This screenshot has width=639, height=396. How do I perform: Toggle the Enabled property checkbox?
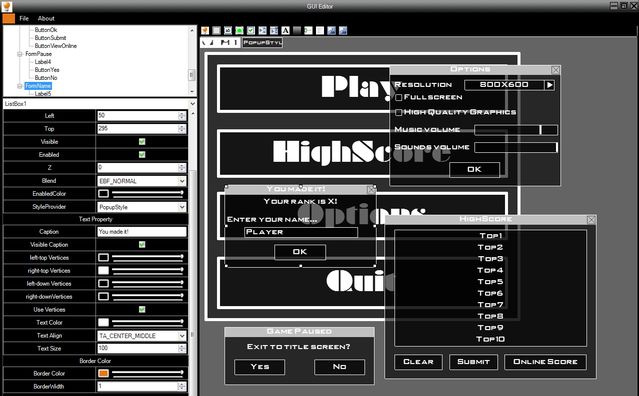[142, 155]
